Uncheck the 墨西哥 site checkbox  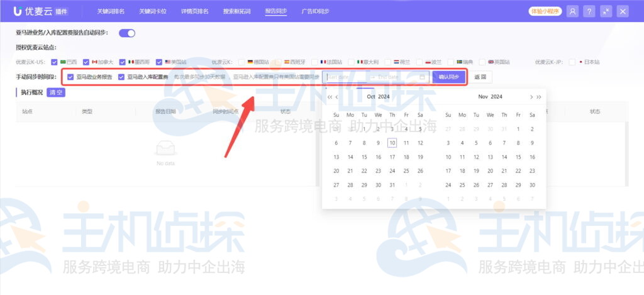[x=123, y=62]
